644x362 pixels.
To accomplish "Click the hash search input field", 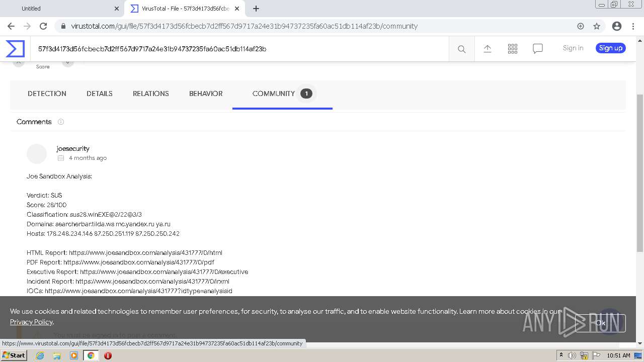I will pos(239,49).
